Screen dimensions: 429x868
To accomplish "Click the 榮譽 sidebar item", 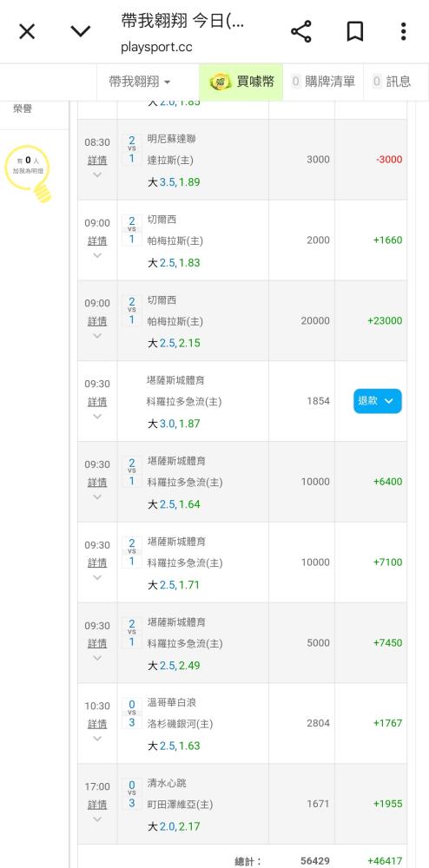I will [x=23, y=109].
